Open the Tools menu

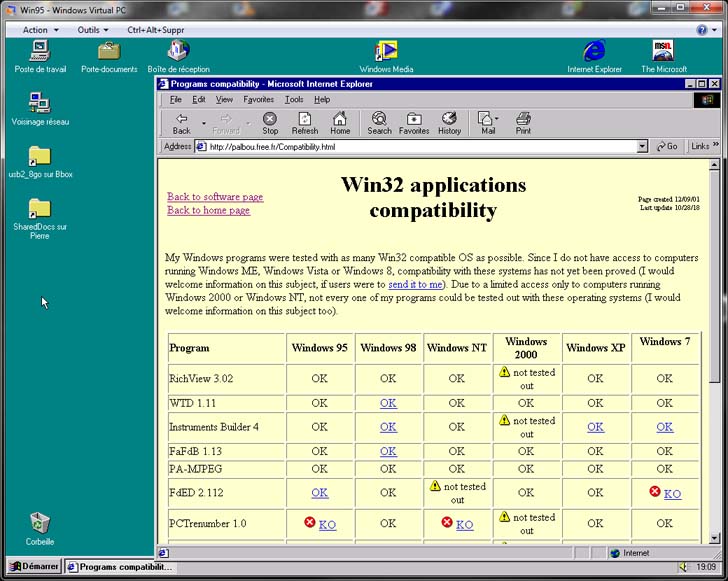tap(294, 99)
